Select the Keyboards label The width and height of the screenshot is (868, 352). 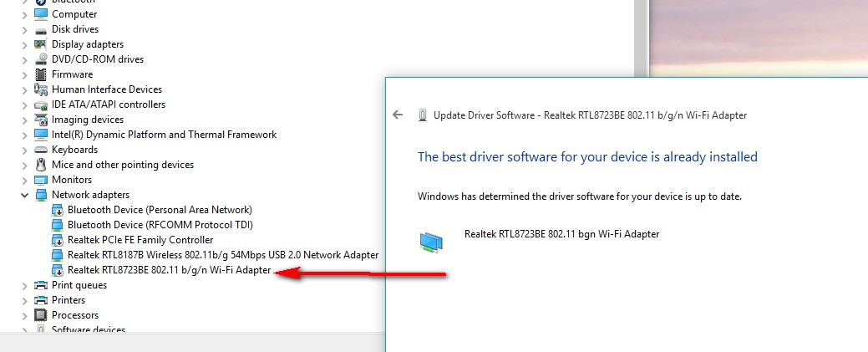coord(74,150)
